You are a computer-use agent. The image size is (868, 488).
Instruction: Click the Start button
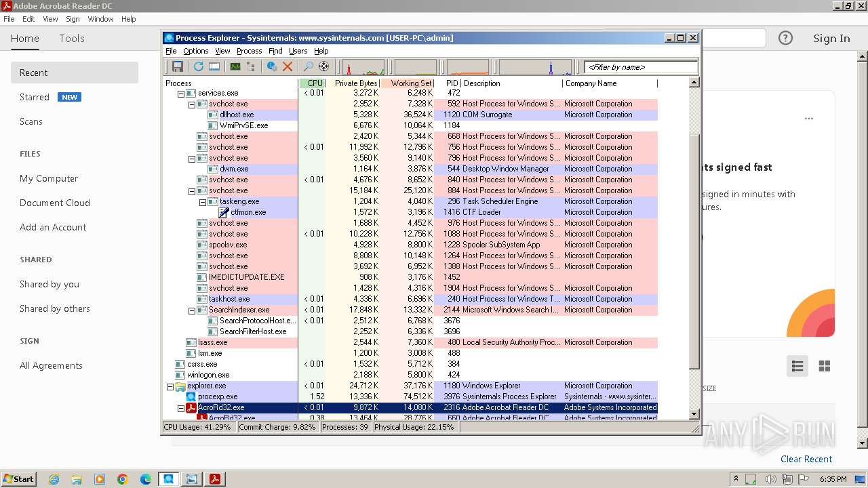pyautogui.click(x=18, y=479)
